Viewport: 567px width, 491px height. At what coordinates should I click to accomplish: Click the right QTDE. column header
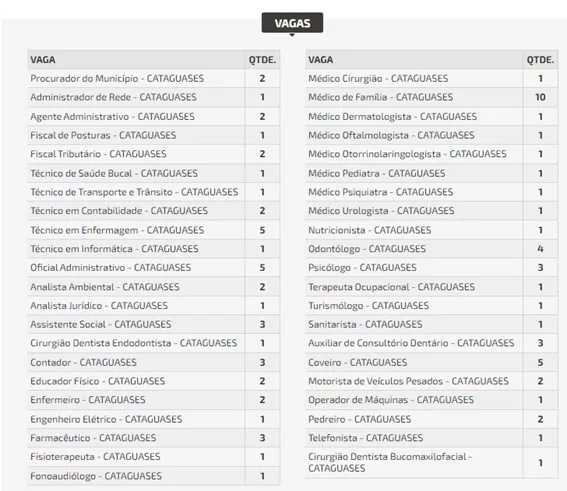click(540, 60)
